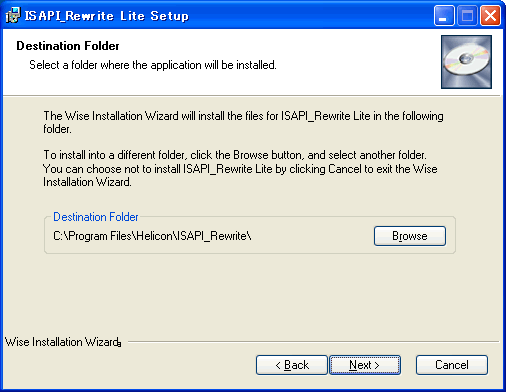Screen dimensions: 506x392
Task: Proceed with the Next button
Action: 365,365
